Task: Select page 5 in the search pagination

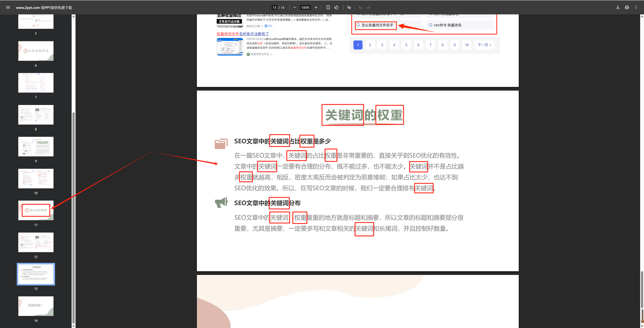Action: pos(406,45)
